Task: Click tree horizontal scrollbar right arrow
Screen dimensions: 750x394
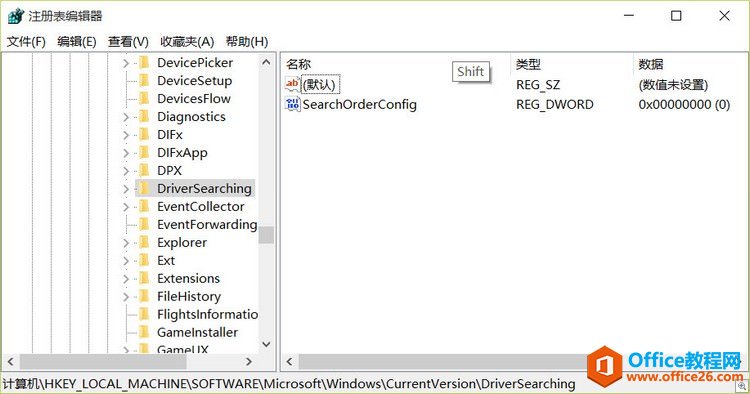Action: (249, 362)
